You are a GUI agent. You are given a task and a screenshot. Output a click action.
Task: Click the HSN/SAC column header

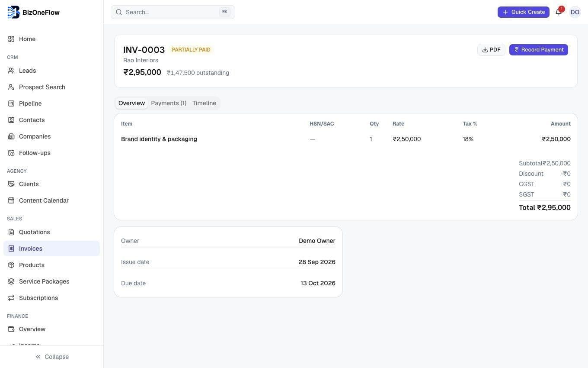coord(322,124)
